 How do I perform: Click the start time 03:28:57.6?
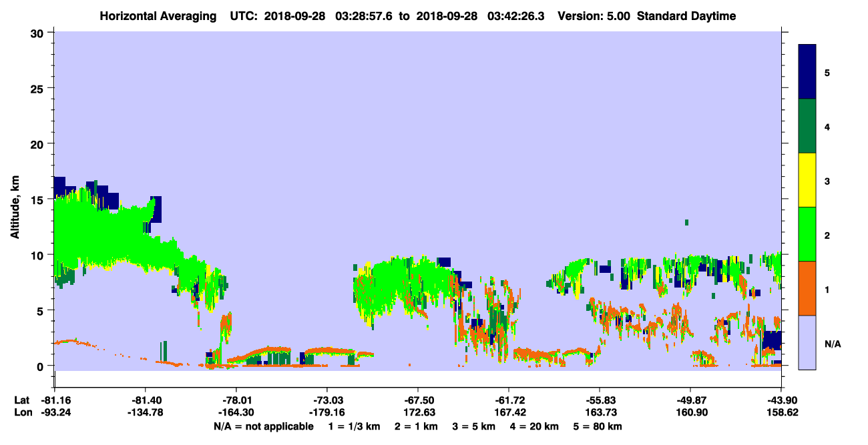tap(365, 16)
